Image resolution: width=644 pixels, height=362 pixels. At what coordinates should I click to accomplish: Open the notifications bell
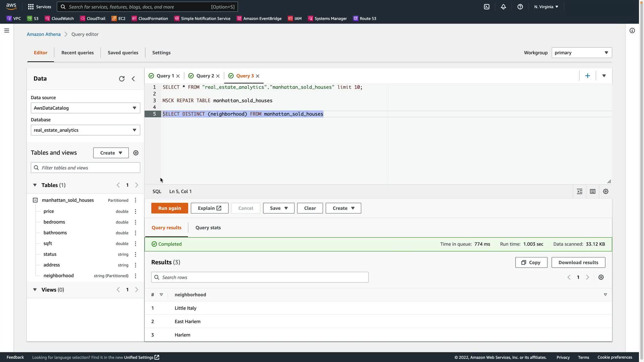pyautogui.click(x=503, y=7)
